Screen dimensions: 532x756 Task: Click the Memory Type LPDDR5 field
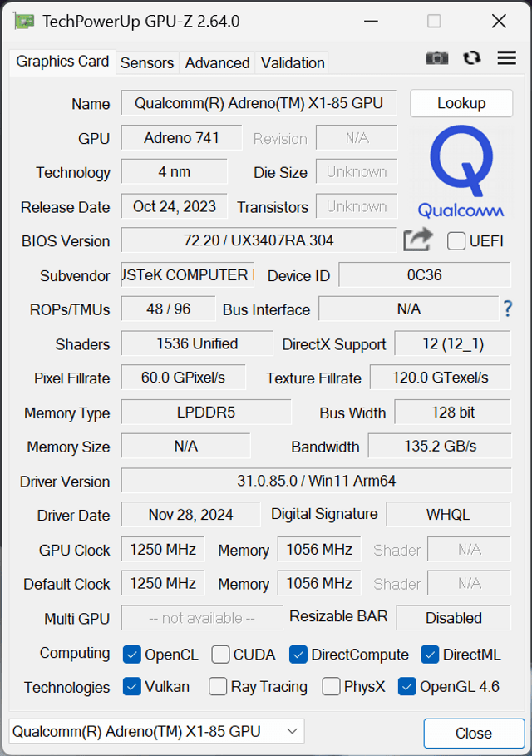[x=206, y=412]
